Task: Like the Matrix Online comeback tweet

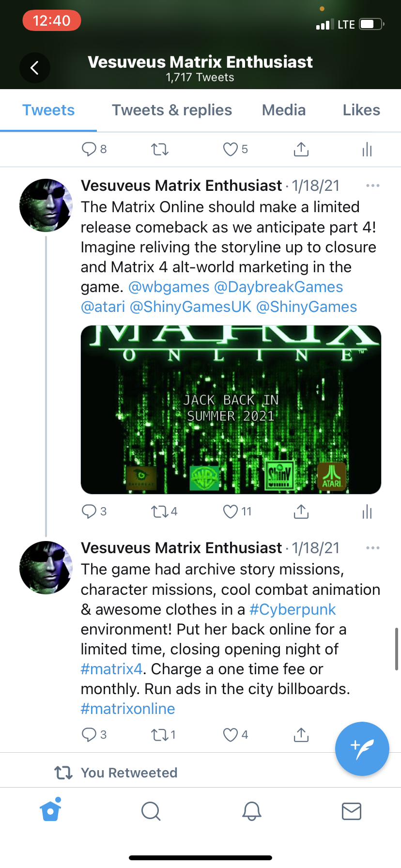Action: (231, 511)
